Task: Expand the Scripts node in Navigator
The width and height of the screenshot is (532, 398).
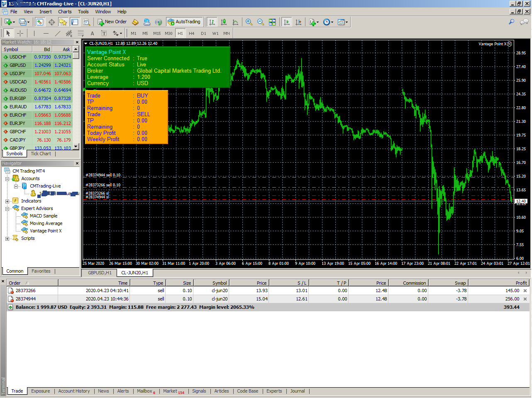Action: [x=7, y=238]
